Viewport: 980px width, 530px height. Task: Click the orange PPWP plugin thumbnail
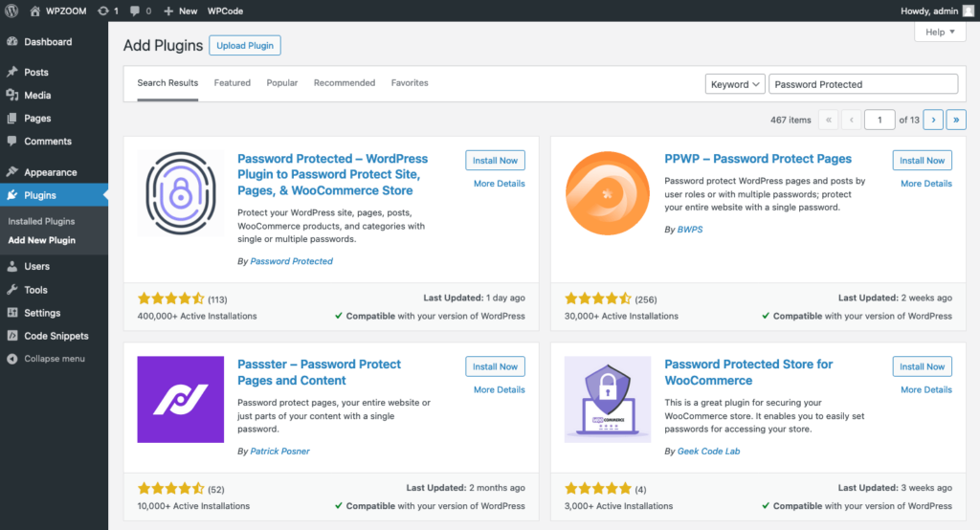[x=608, y=193]
